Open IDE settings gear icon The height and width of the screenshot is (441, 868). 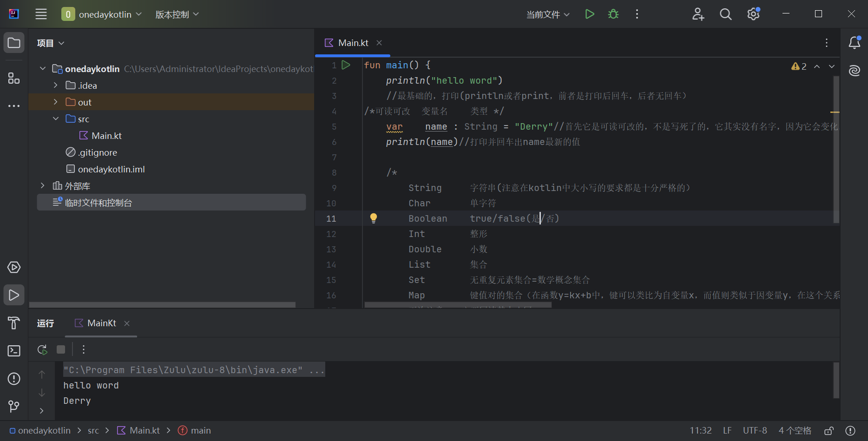[x=753, y=14]
